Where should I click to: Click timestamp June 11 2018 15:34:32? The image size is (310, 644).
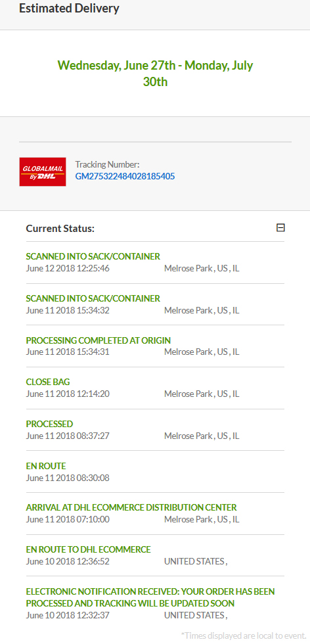[68, 310]
